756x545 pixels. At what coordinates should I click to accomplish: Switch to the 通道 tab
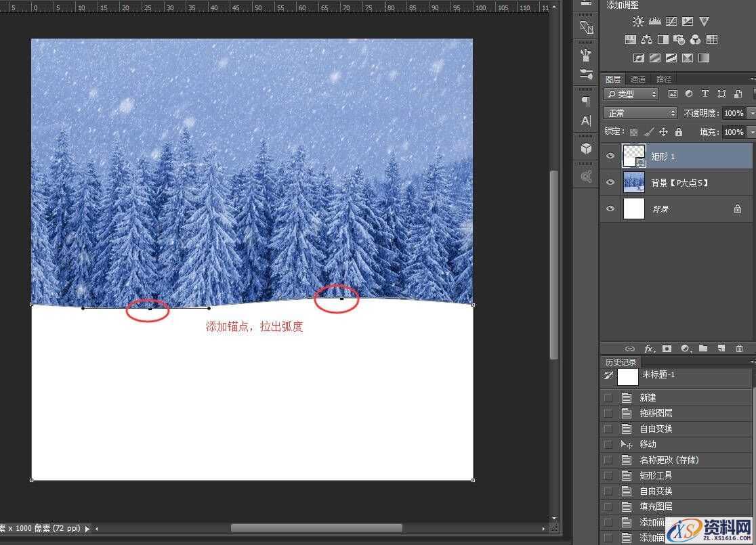(x=637, y=79)
